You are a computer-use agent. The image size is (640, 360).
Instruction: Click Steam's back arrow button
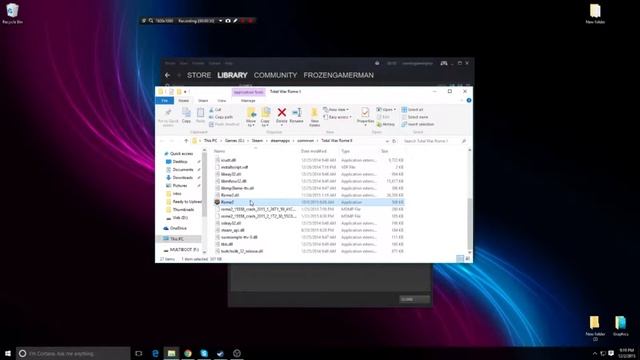coord(167,75)
